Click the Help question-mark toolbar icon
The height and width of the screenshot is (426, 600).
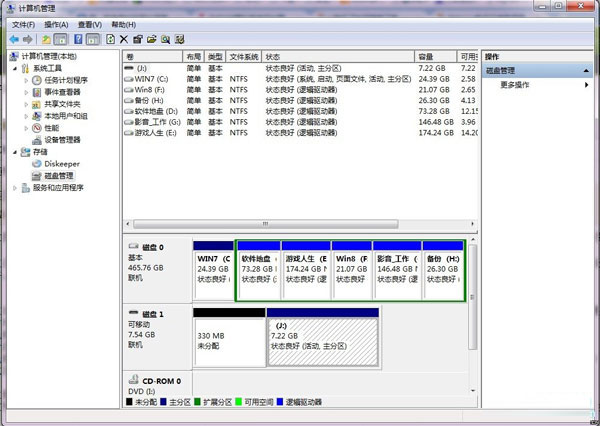point(78,39)
